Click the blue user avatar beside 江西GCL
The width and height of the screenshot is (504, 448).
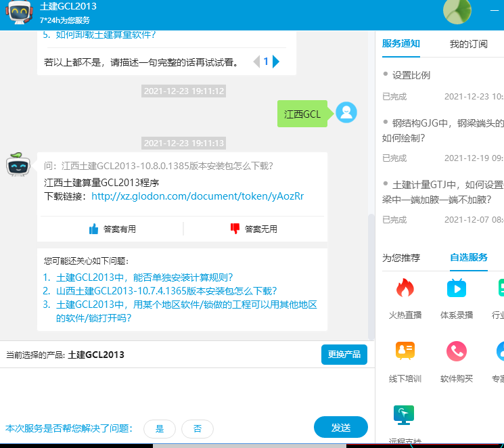tap(346, 112)
